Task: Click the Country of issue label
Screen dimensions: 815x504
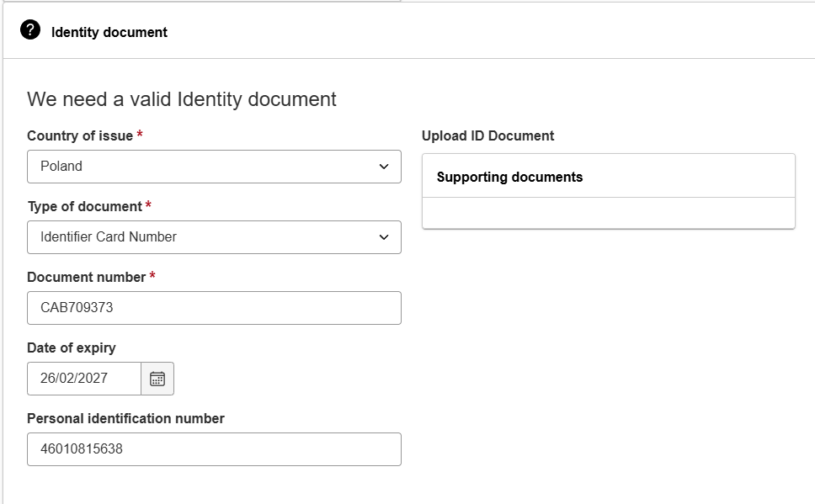Action: [80, 135]
